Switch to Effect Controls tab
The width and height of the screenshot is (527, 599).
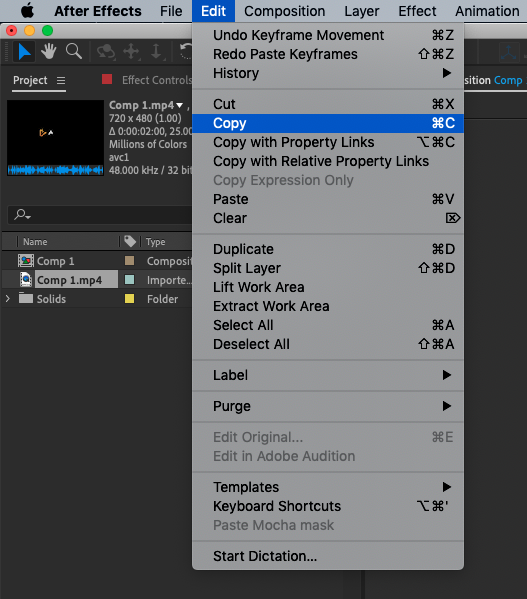(157, 80)
